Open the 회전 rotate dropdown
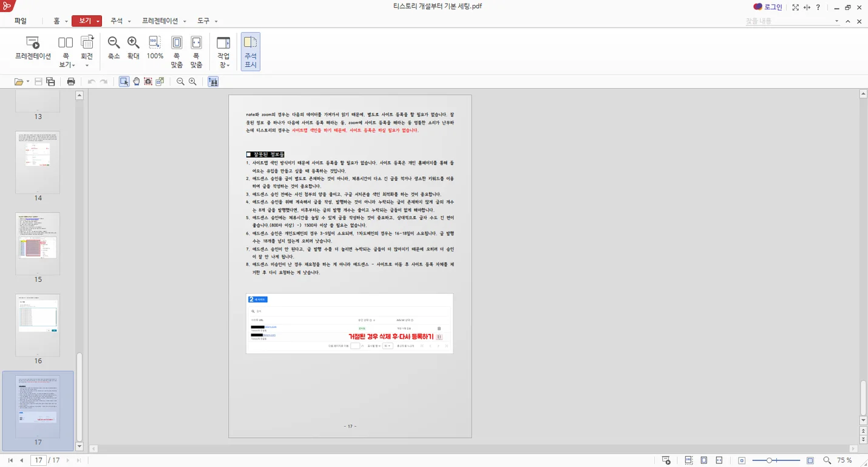This screenshot has height=467, width=868. click(x=87, y=52)
